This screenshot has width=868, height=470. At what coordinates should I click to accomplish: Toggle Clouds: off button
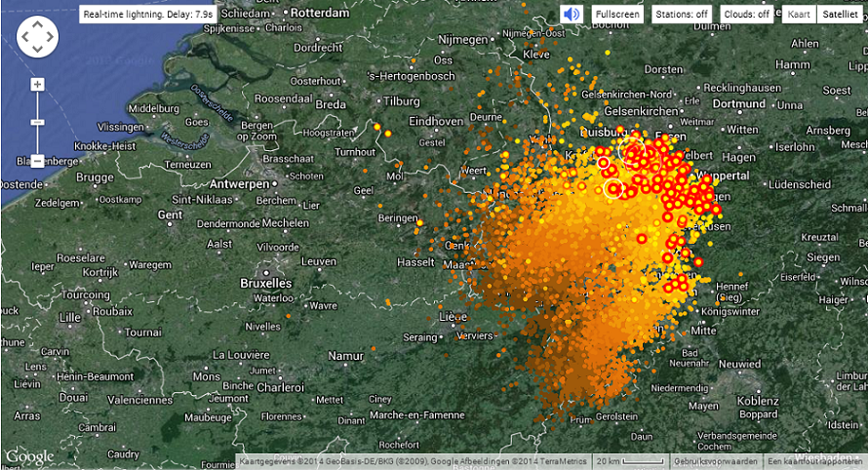[746, 14]
